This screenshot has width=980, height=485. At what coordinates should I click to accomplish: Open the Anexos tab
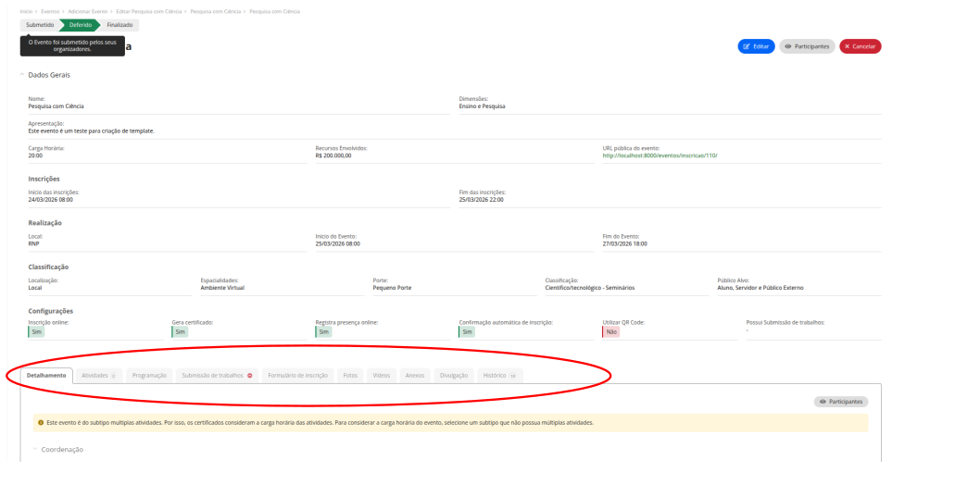tap(414, 376)
